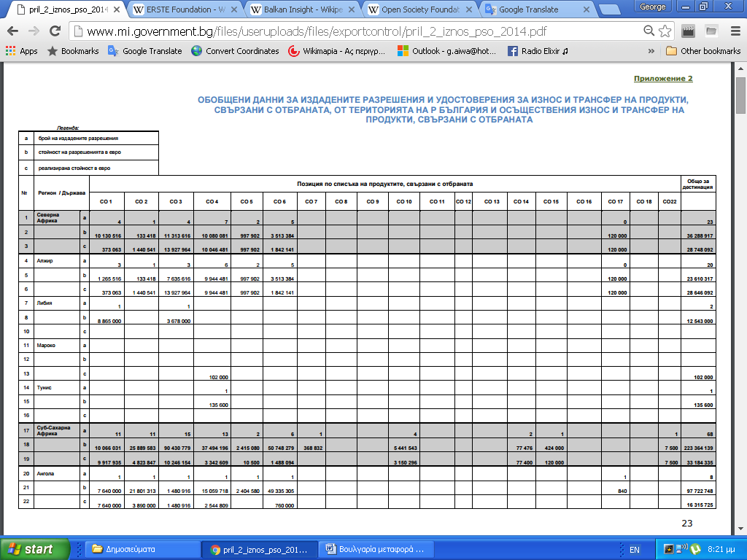Click the browser forward arrow
Screen dimensions: 747x560
[x=34, y=31]
